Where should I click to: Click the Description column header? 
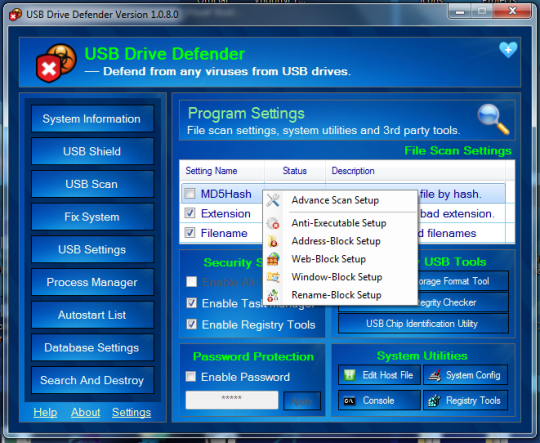(415, 171)
